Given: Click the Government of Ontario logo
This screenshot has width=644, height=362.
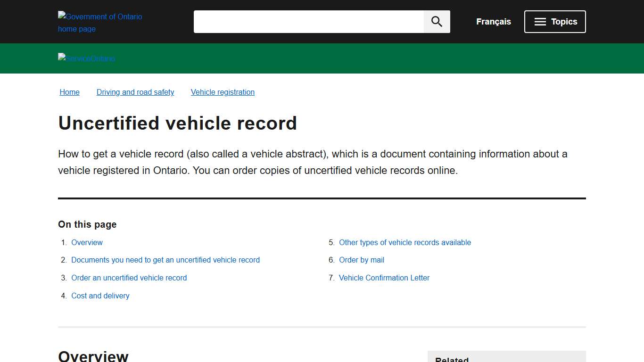Looking at the screenshot, I should (x=100, y=22).
